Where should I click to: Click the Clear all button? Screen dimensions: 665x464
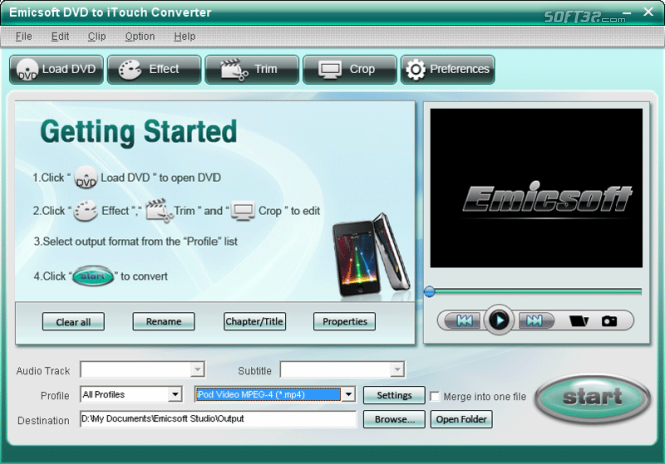pyautogui.click(x=73, y=321)
